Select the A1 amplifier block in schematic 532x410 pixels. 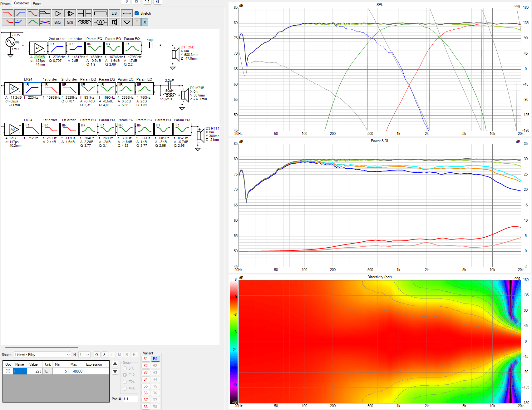(38, 48)
